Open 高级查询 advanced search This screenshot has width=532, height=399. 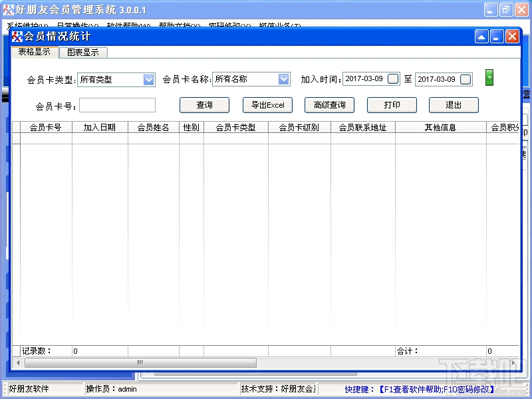(x=329, y=105)
